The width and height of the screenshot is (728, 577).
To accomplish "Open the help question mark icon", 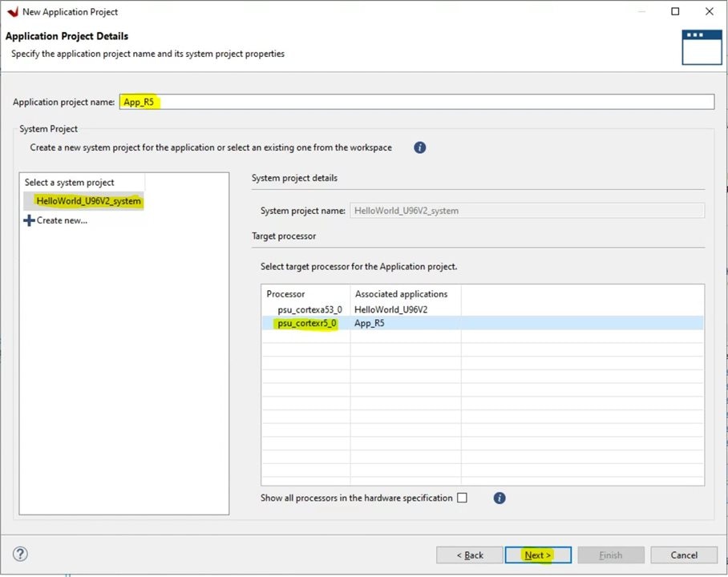I will tap(21, 554).
